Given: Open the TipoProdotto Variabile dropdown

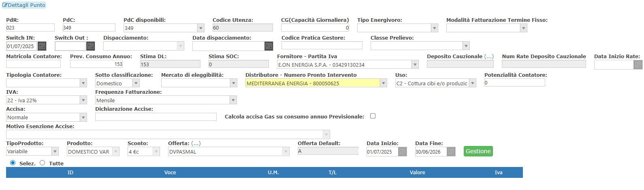Looking at the screenshot, I should click(55, 151).
